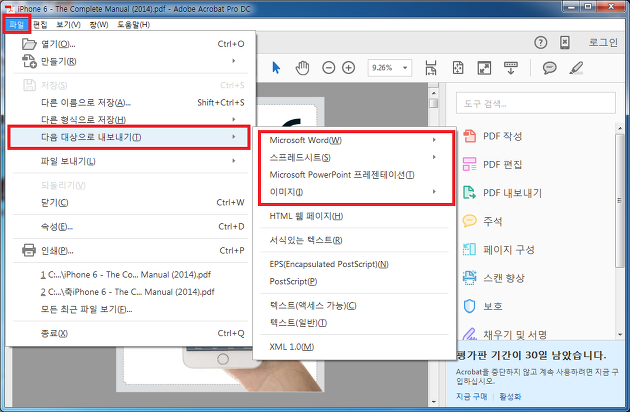Click the 지금 구매 link
630x412 pixels.
(471, 397)
